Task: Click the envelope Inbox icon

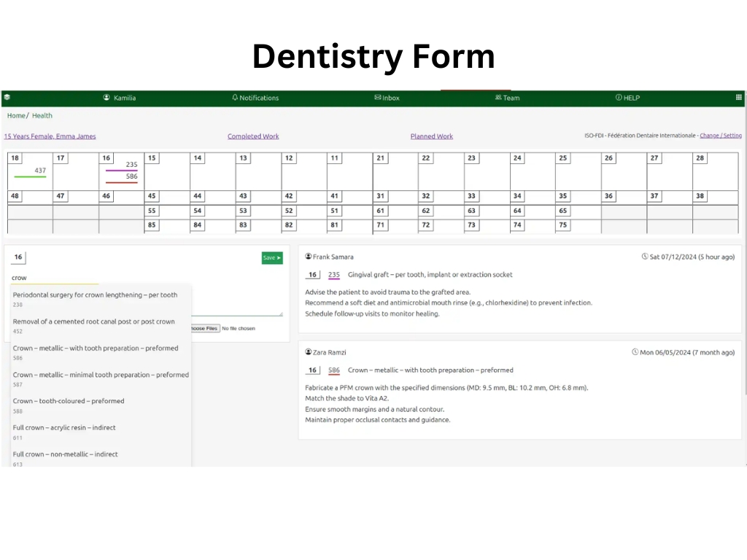Action: coord(378,97)
